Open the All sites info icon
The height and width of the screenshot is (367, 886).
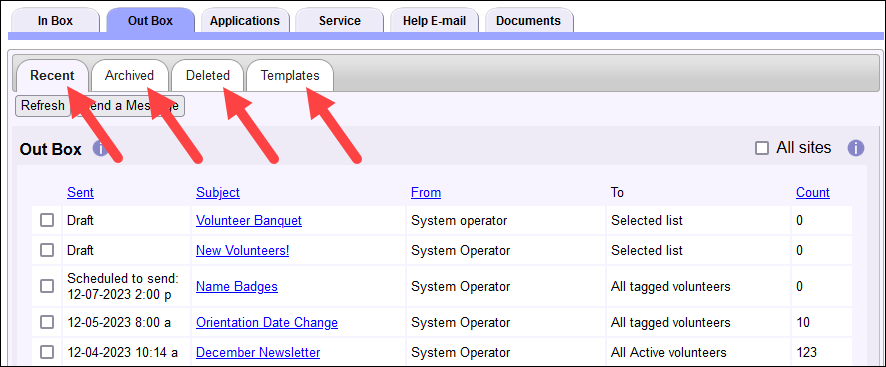click(855, 149)
